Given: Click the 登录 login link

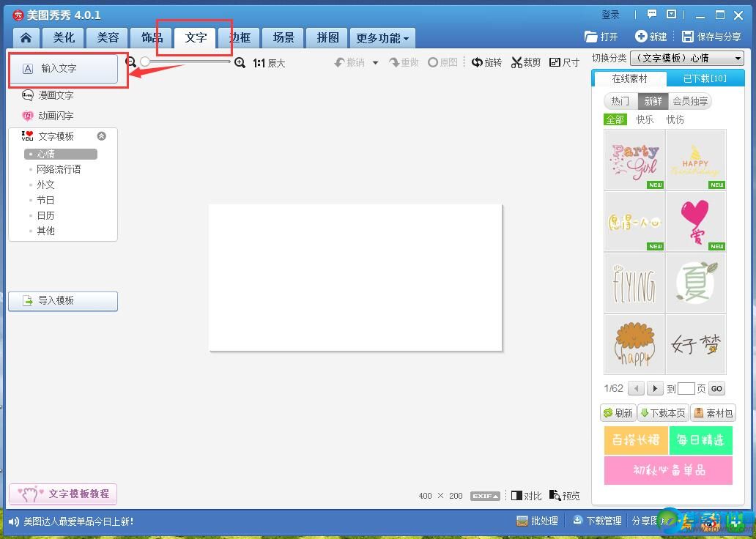Looking at the screenshot, I should [610, 15].
